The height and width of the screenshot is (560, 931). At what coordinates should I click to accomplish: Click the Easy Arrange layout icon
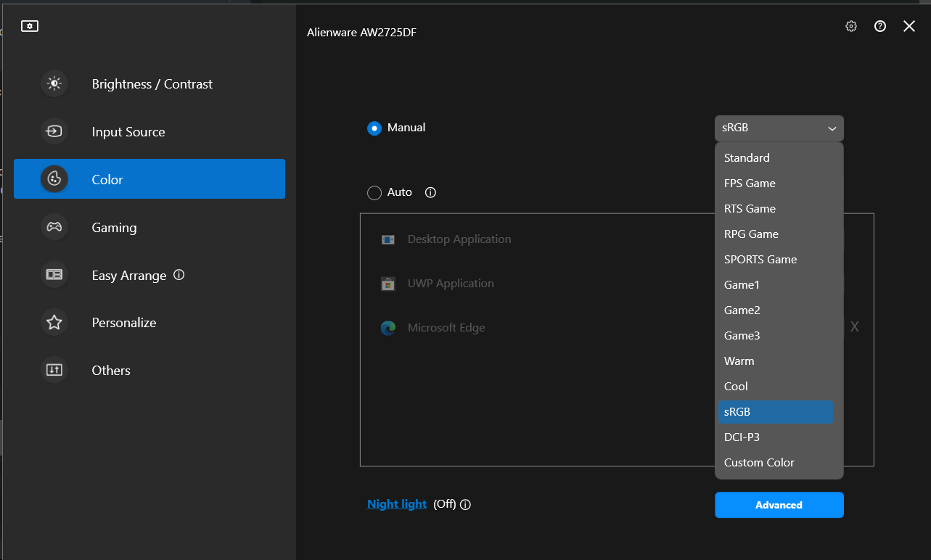[54, 274]
